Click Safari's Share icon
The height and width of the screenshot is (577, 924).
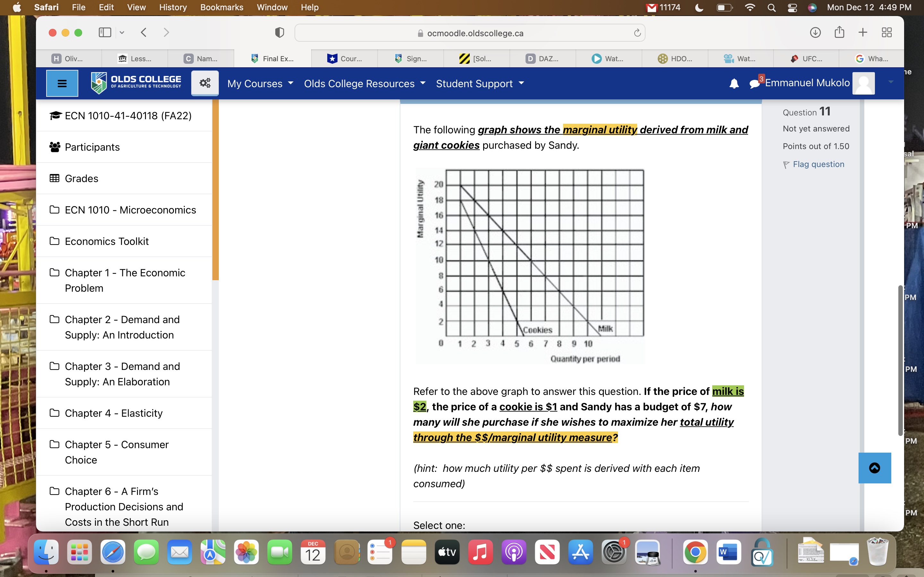point(839,32)
